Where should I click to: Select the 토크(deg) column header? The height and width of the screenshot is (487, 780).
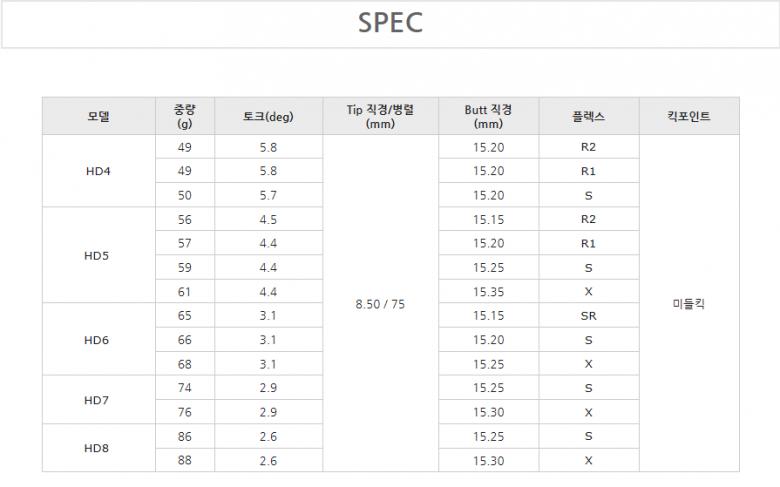coord(267,116)
